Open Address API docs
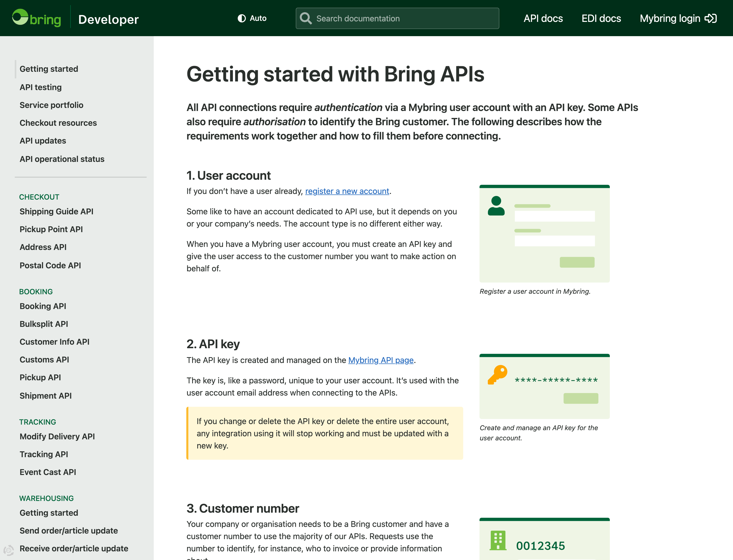 pos(43,247)
